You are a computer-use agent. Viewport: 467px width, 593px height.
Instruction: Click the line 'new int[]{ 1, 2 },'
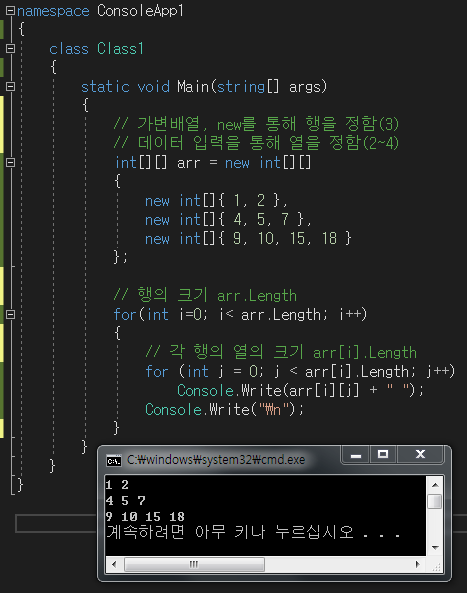(216, 200)
